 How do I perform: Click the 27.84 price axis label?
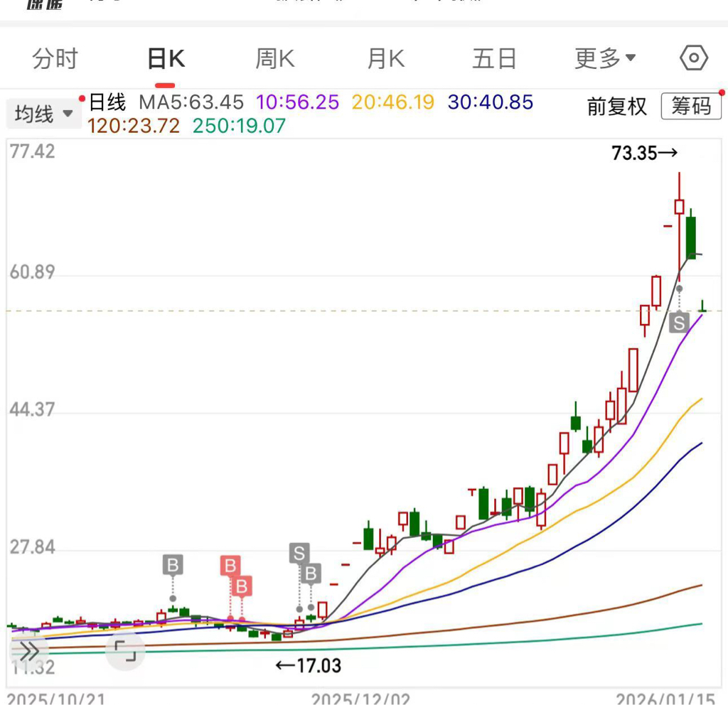[32, 547]
